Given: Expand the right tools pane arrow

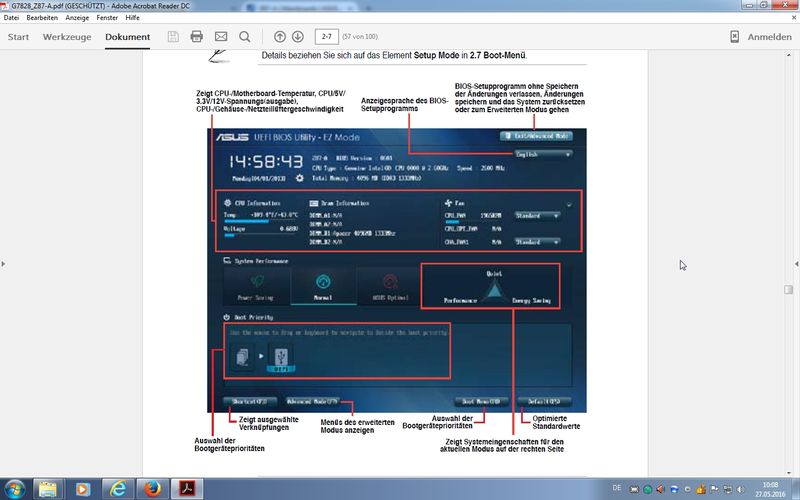Looking at the screenshot, I should 796,264.
